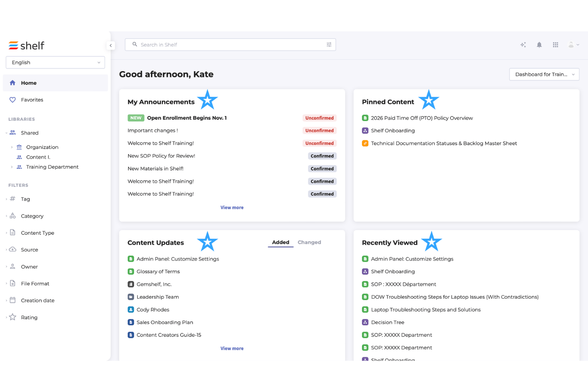Viewport: 588px width, 392px height.
Task: Open Decision Tree in Recently Viewed
Action: pyautogui.click(x=388, y=322)
